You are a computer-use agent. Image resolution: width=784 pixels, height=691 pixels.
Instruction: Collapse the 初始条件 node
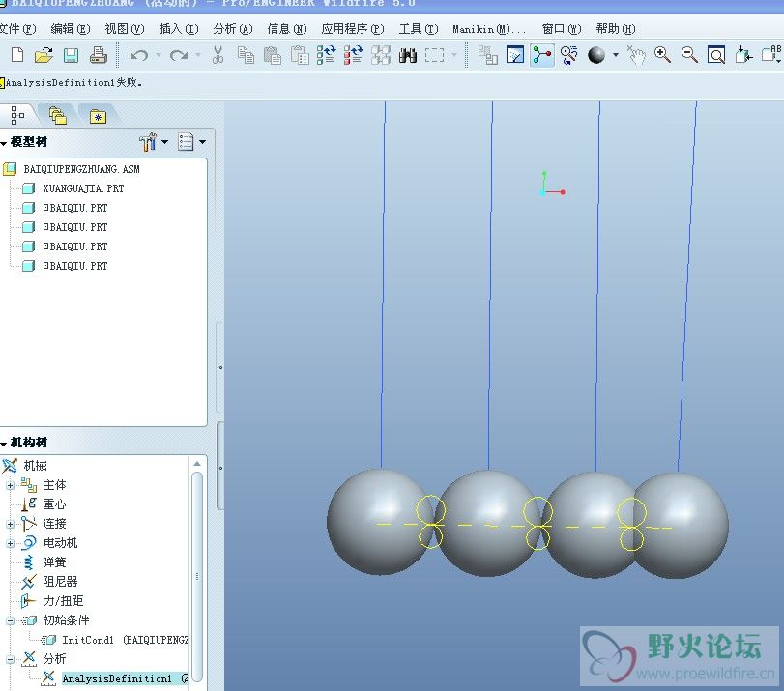pos(10,621)
